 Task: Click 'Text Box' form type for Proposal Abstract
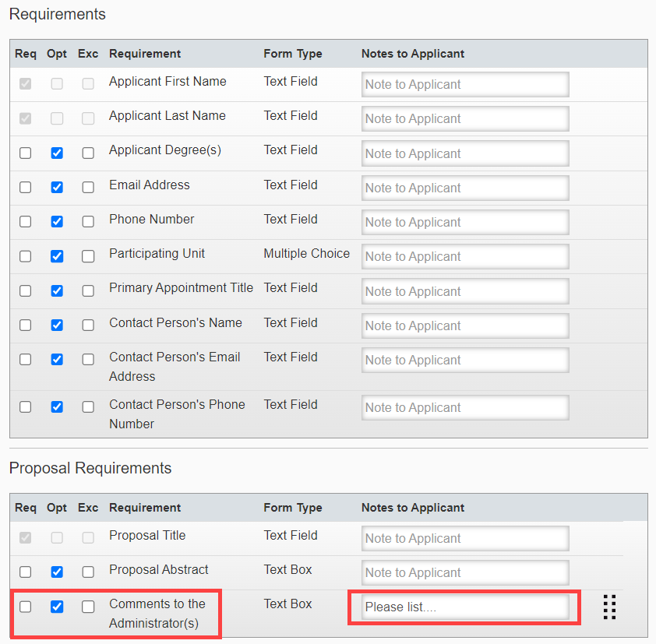[x=287, y=570]
